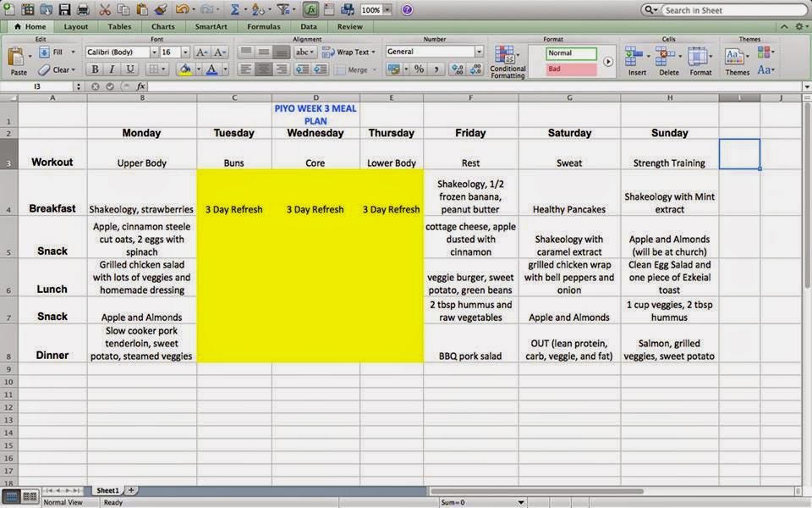The width and height of the screenshot is (812, 508).
Task: Add a new sheet with plus button
Action: point(132,490)
